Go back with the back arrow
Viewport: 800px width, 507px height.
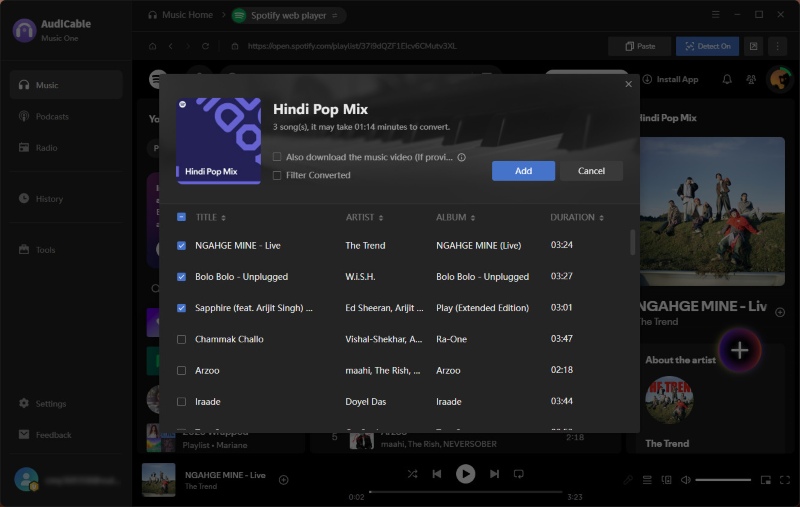coord(170,46)
